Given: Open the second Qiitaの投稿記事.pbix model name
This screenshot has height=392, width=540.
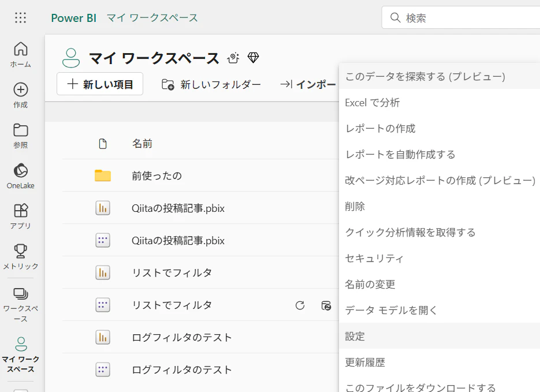Looking at the screenshot, I should tap(178, 241).
